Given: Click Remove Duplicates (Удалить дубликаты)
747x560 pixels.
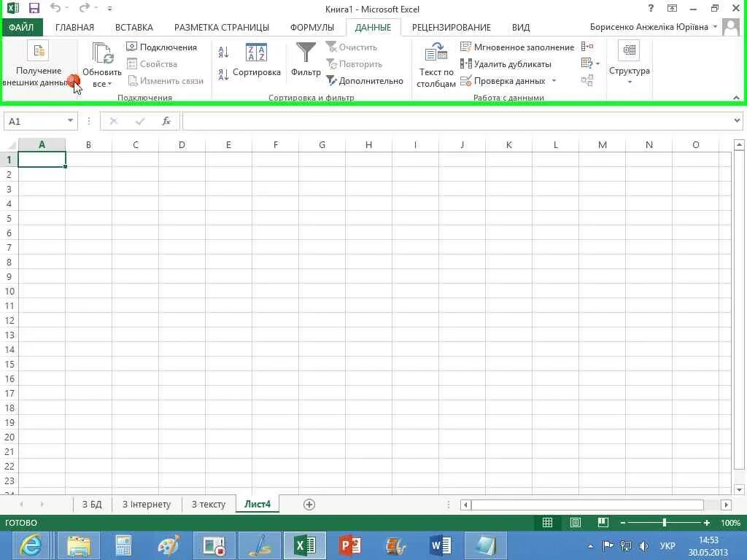Looking at the screenshot, I should pyautogui.click(x=506, y=64).
